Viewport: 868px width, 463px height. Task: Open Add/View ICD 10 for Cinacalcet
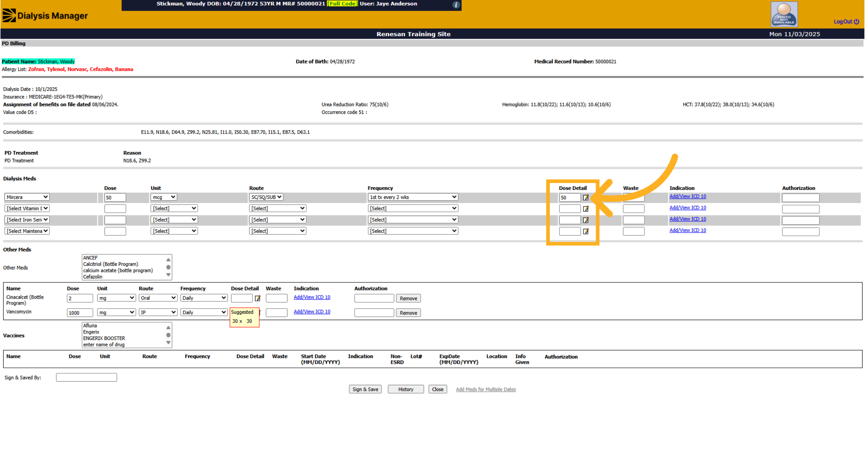pyautogui.click(x=312, y=297)
